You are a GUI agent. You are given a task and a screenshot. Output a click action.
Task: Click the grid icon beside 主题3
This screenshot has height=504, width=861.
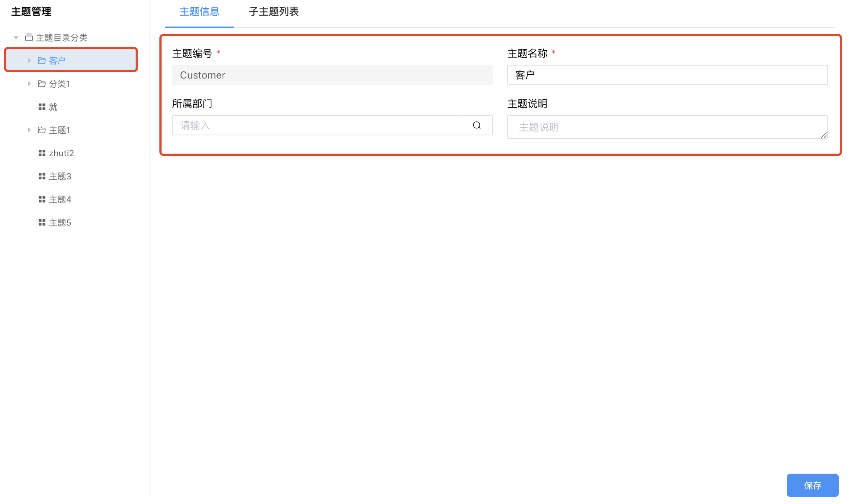pyautogui.click(x=42, y=176)
